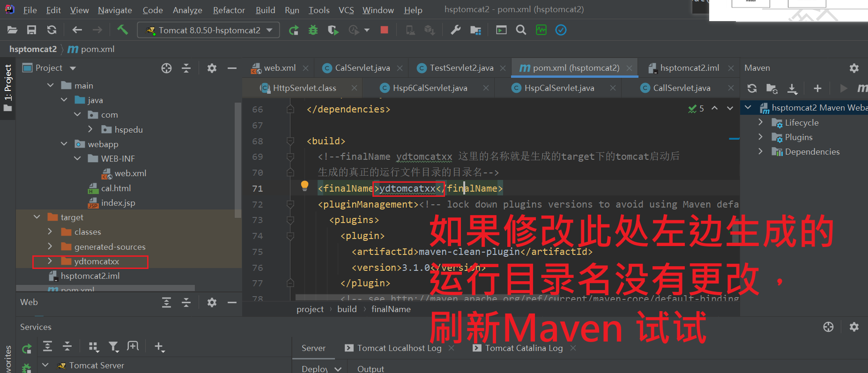This screenshot has height=373, width=868.
Task: Stop the running server with the red square
Action: coord(384,30)
